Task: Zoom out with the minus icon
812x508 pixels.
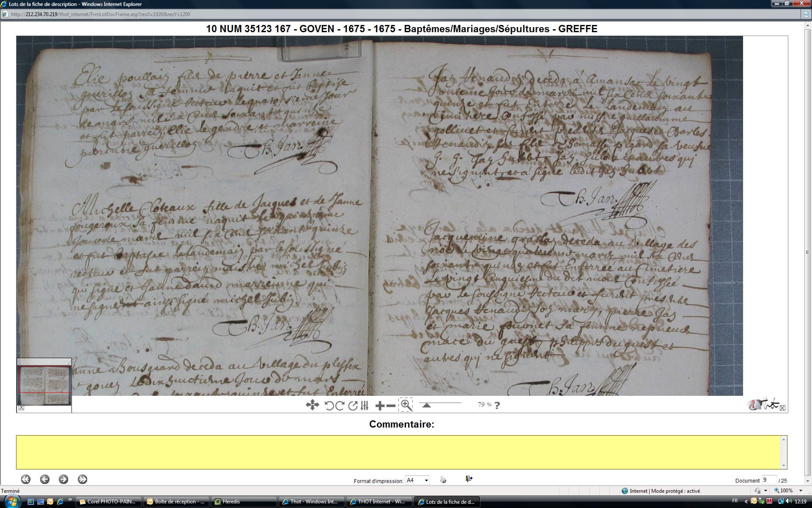Action: coord(391,406)
